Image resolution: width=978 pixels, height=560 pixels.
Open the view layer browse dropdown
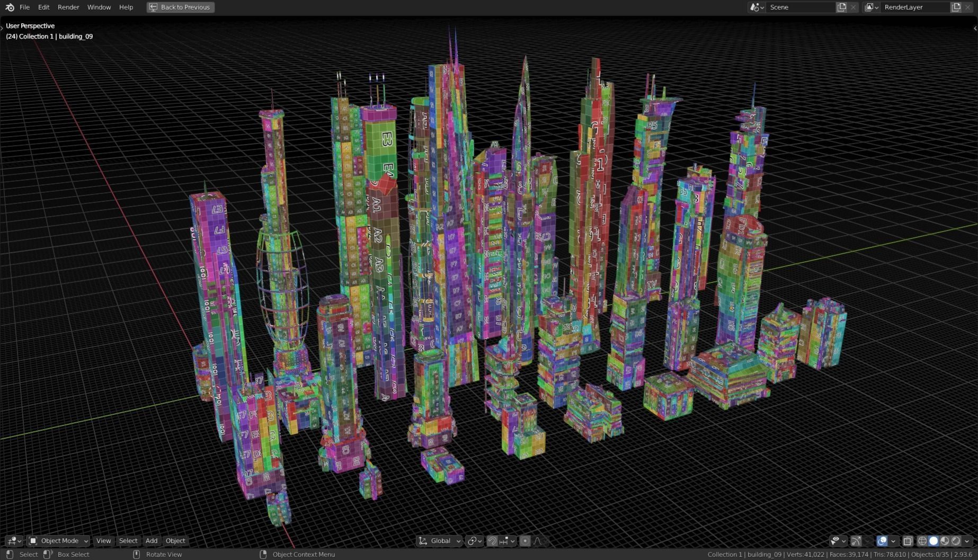[x=872, y=7]
